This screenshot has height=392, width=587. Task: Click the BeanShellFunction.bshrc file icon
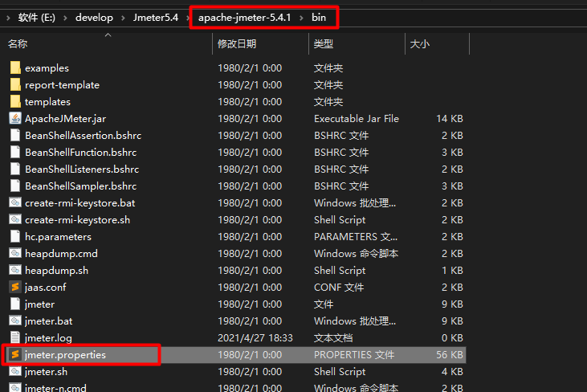(15, 152)
